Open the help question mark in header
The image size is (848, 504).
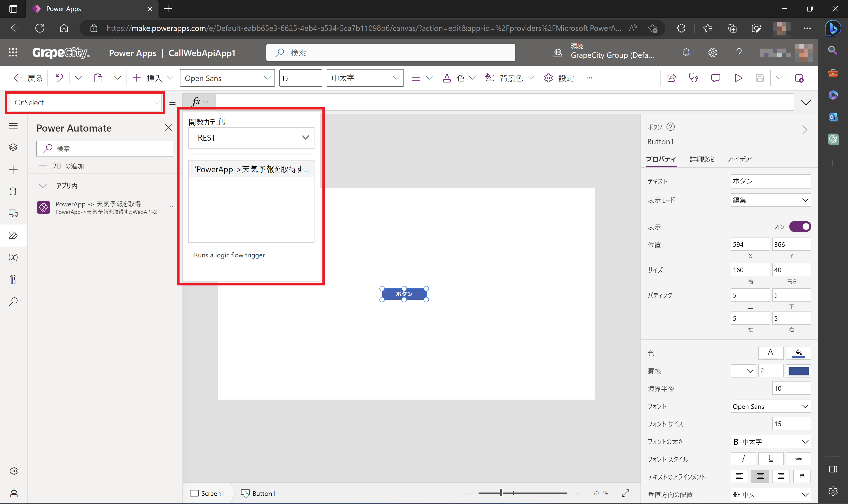739,53
